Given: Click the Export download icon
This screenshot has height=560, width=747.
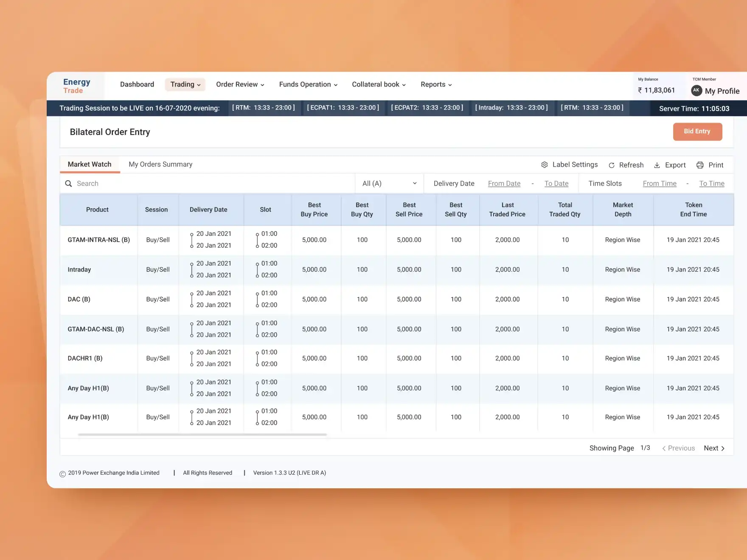Looking at the screenshot, I should 657,165.
